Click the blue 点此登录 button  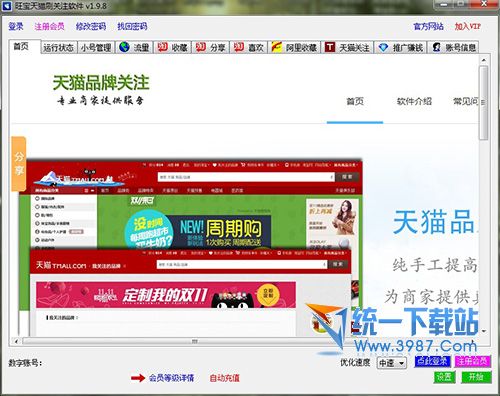click(433, 361)
